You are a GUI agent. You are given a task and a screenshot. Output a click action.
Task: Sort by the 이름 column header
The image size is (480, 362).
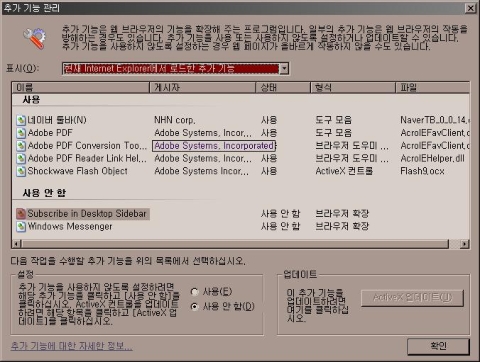coord(80,88)
